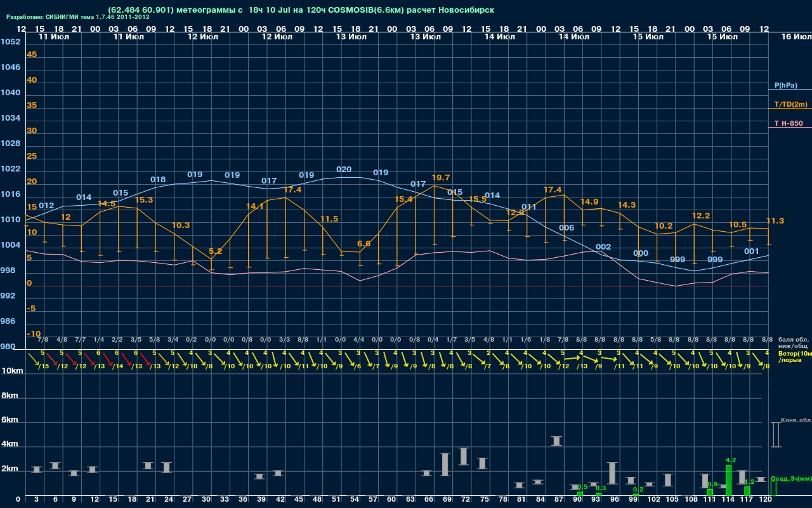Click the 2km altitude label

coord(11,469)
